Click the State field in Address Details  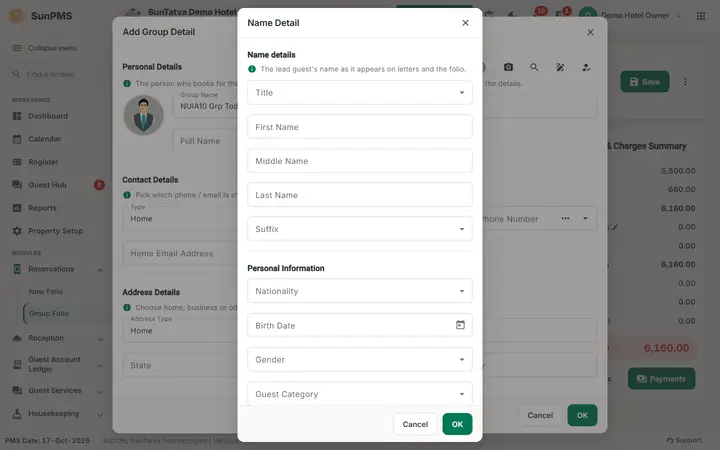pyautogui.click(x=180, y=366)
